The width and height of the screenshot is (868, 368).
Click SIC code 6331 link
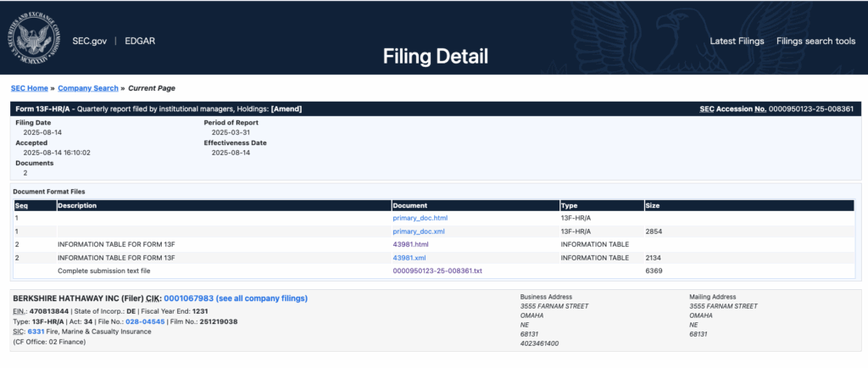click(x=35, y=332)
